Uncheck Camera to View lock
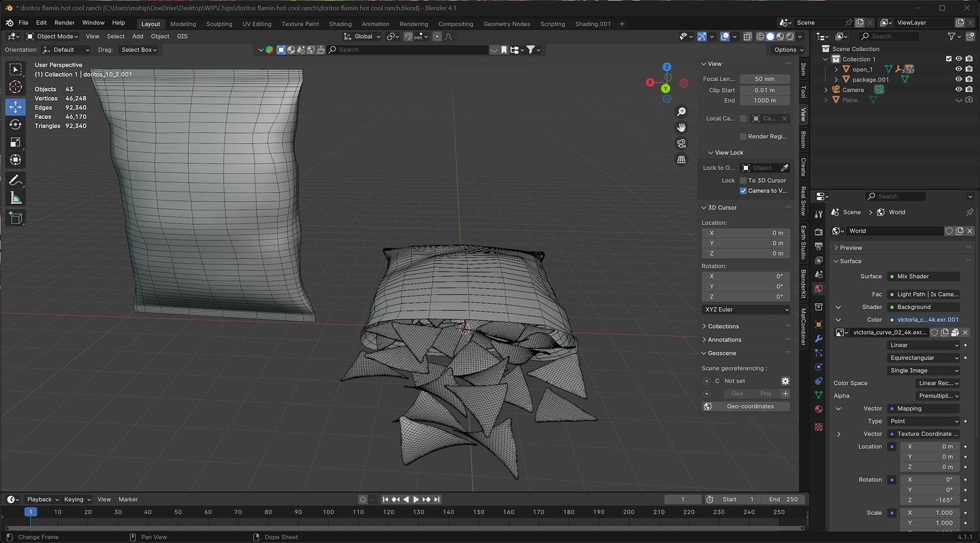980x543 pixels. (x=743, y=191)
